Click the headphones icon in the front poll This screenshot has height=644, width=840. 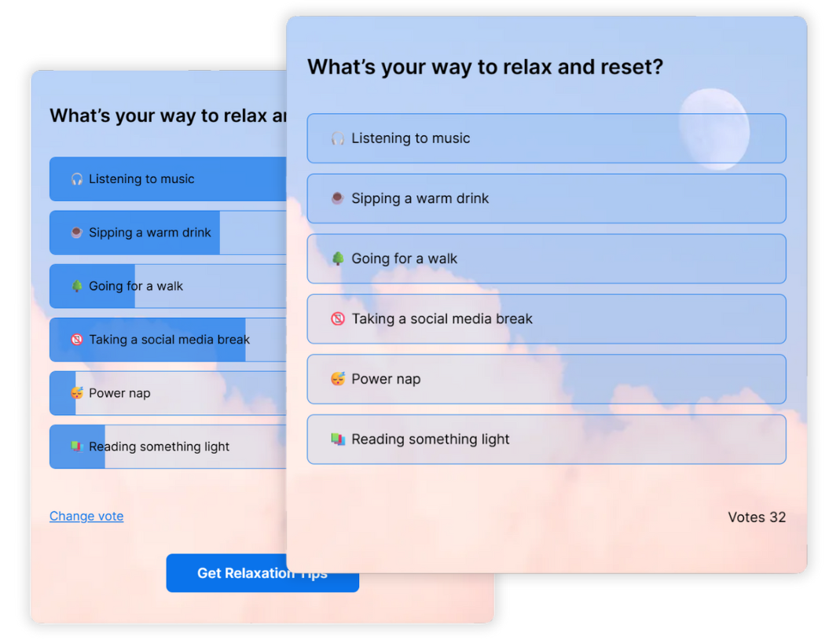[x=338, y=138]
